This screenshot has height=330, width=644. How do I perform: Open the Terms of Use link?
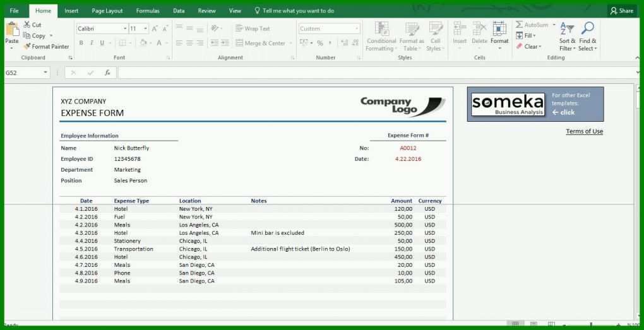(x=585, y=131)
